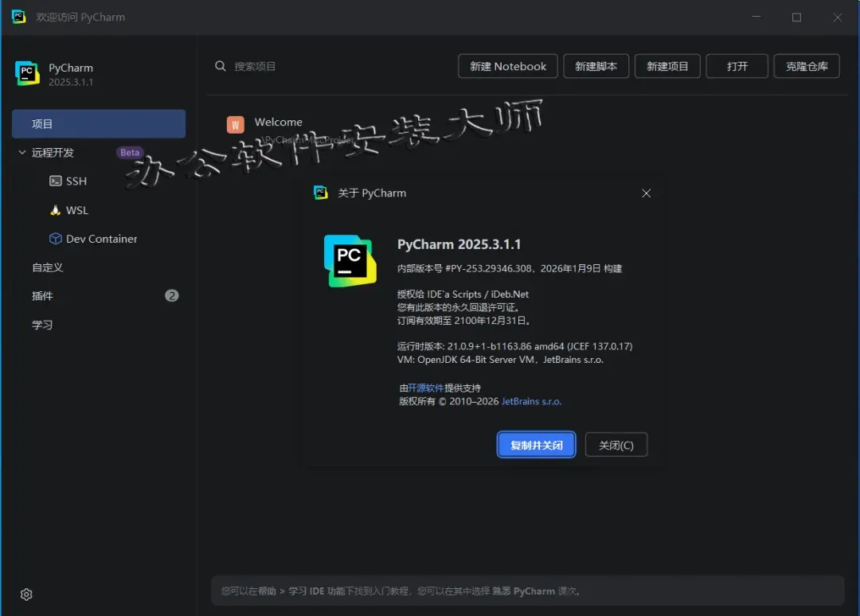This screenshot has height=616, width=860.
Task: Click the runtime version line 21.0.9+1-b1163.86
Action: pos(514,346)
